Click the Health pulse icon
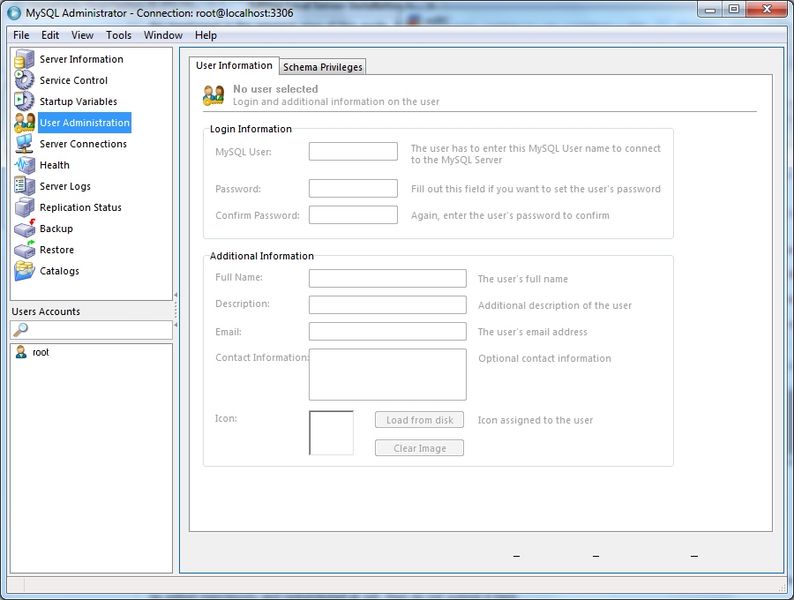Viewport: 794px width, 600px height. [24, 165]
